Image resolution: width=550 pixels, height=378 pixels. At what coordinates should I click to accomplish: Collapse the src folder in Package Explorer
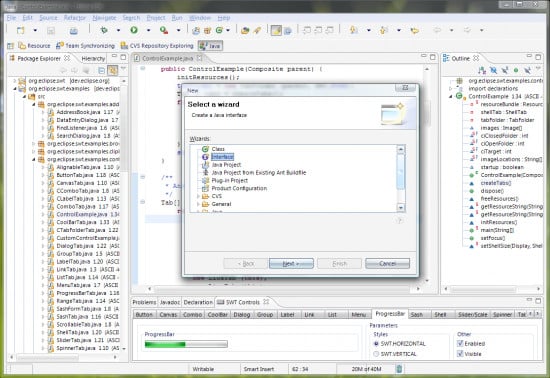pos(25,96)
